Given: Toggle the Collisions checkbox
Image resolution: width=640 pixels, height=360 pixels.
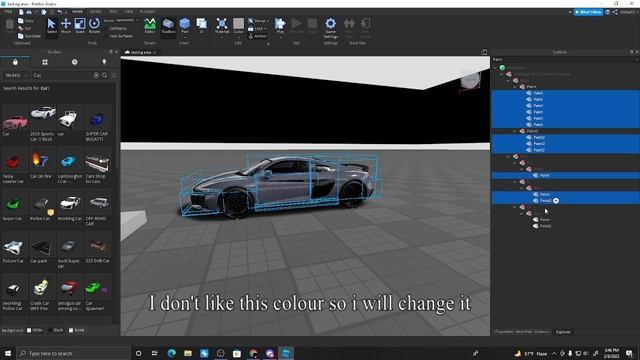Looking at the screenshot, I should [x=118, y=28].
